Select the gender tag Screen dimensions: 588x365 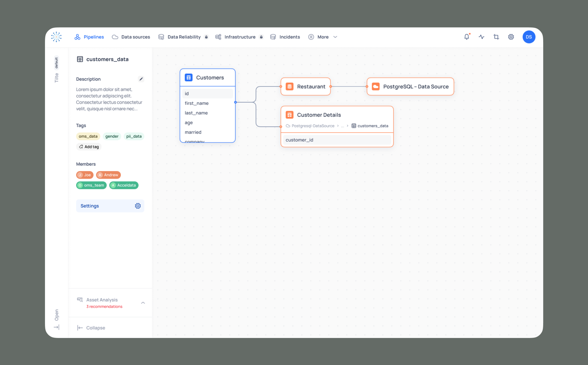point(112,136)
